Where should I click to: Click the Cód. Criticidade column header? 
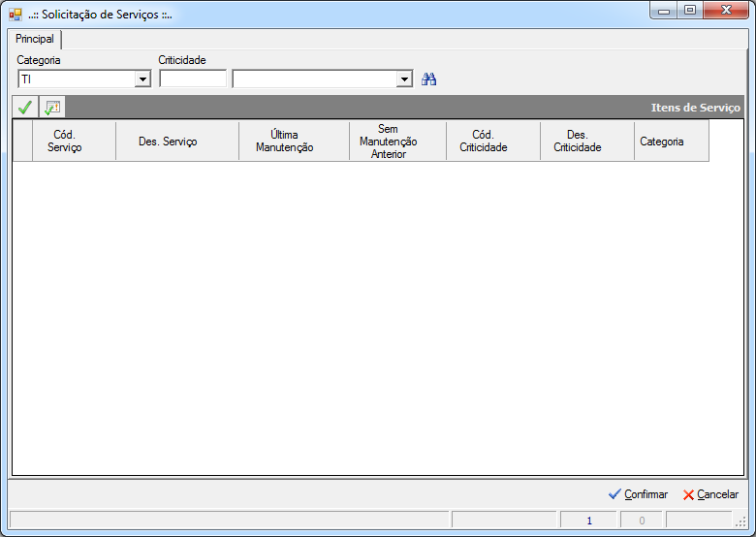coord(493,141)
